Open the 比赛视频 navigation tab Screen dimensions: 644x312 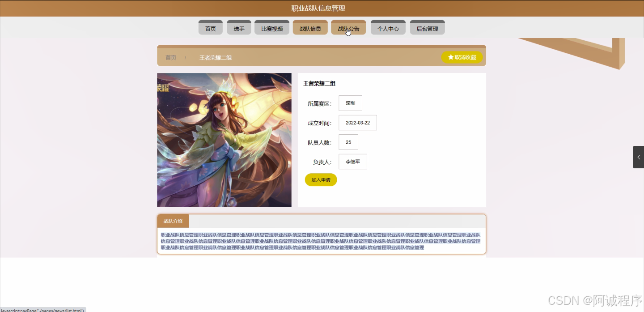click(272, 27)
